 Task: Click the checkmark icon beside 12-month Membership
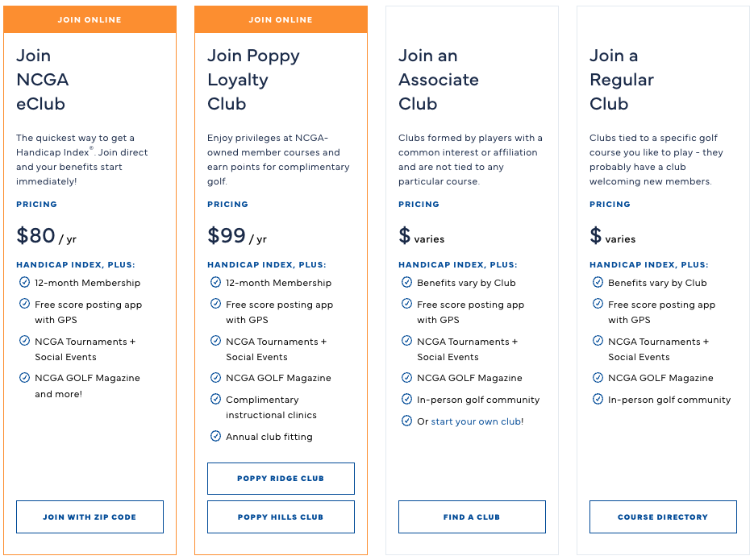[x=23, y=283]
